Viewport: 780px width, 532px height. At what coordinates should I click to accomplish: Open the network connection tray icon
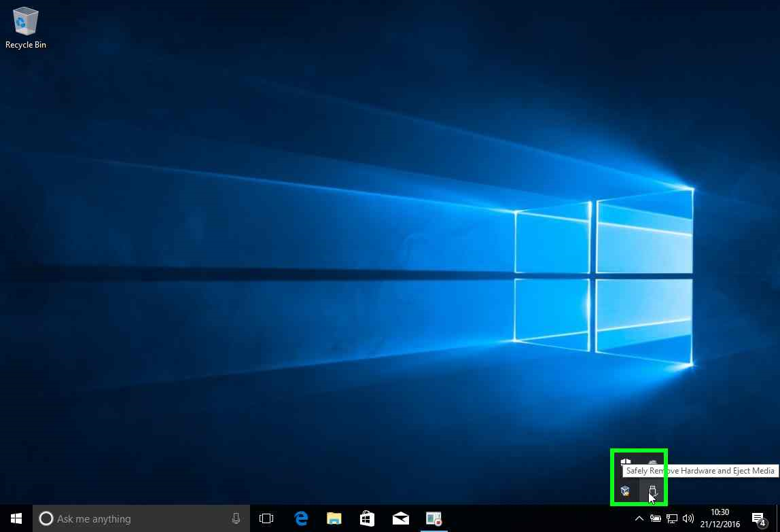[x=672, y=518]
